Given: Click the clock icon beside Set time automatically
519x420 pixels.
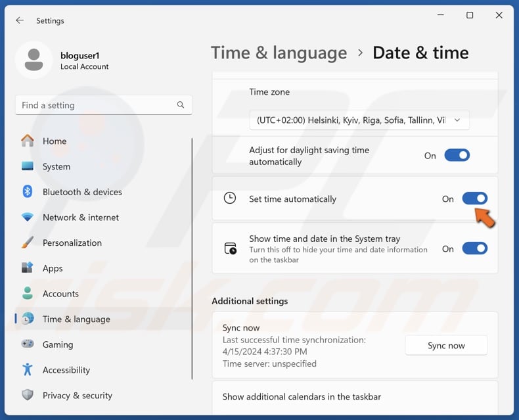Looking at the screenshot, I should [230, 198].
